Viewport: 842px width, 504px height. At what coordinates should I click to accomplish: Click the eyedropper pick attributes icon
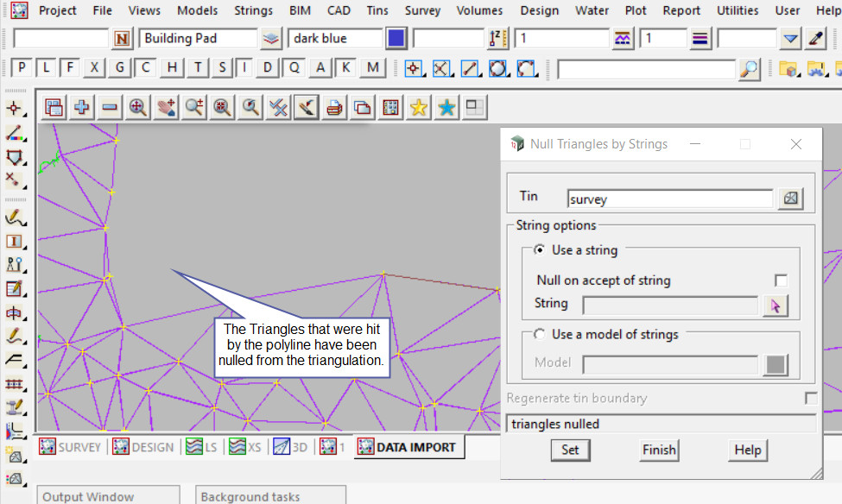click(x=816, y=39)
